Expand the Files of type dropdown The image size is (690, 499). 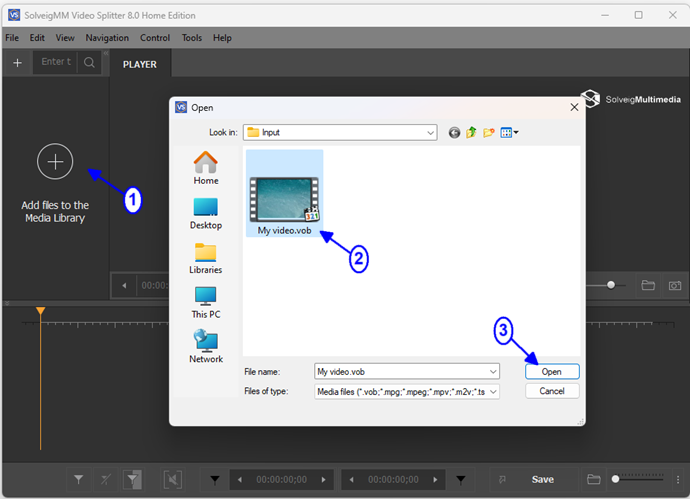point(493,391)
